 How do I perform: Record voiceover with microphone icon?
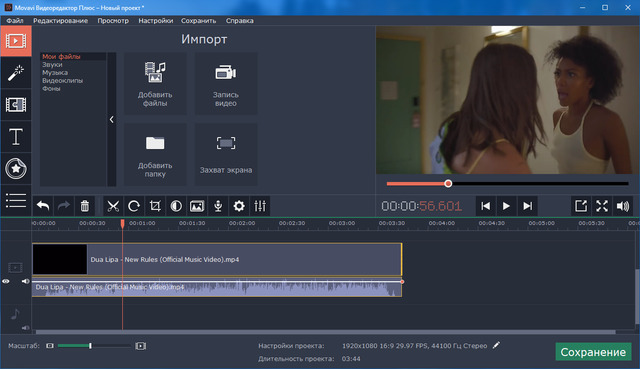(218, 206)
